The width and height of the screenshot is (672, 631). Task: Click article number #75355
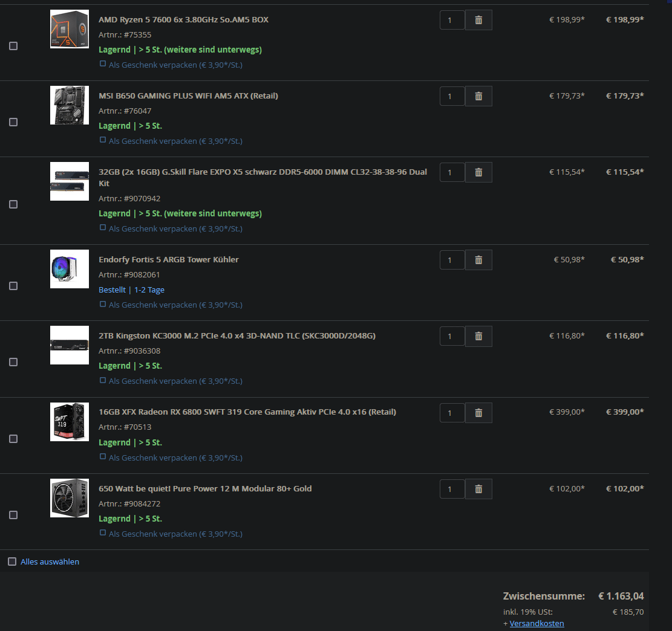tap(137, 34)
